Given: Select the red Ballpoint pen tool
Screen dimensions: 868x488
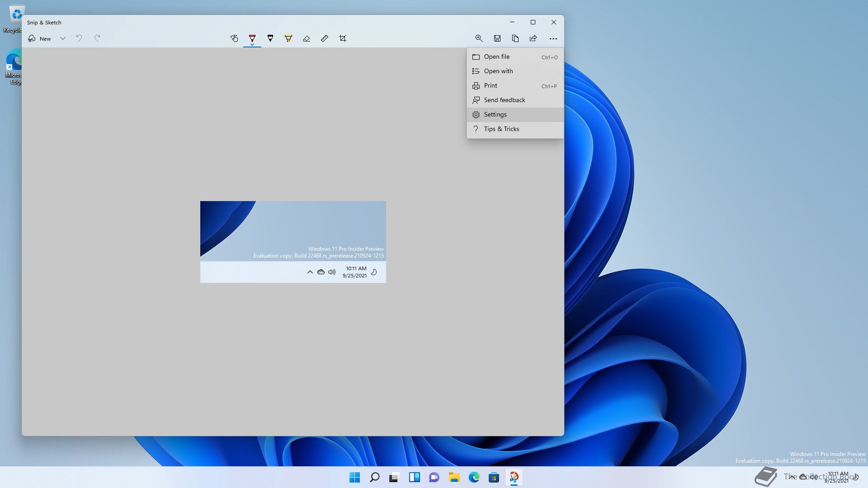Looking at the screenshot, I should [252, 38].
